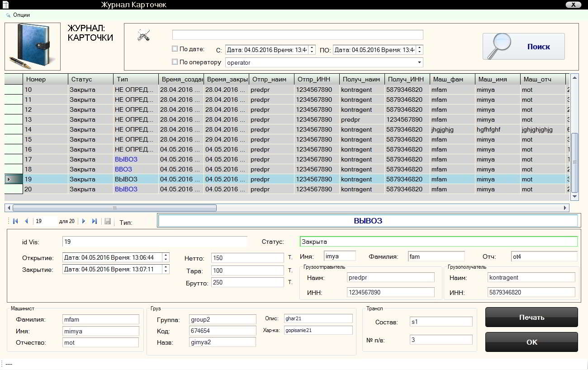
Task: Enable the По оператору filter checkbox
Action: (175, 62)
